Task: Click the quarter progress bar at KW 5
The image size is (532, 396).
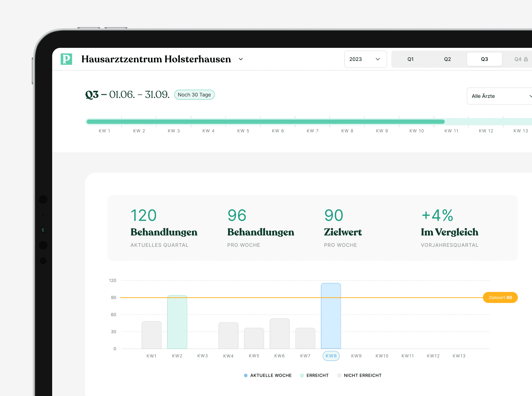Action: point(243,122)
